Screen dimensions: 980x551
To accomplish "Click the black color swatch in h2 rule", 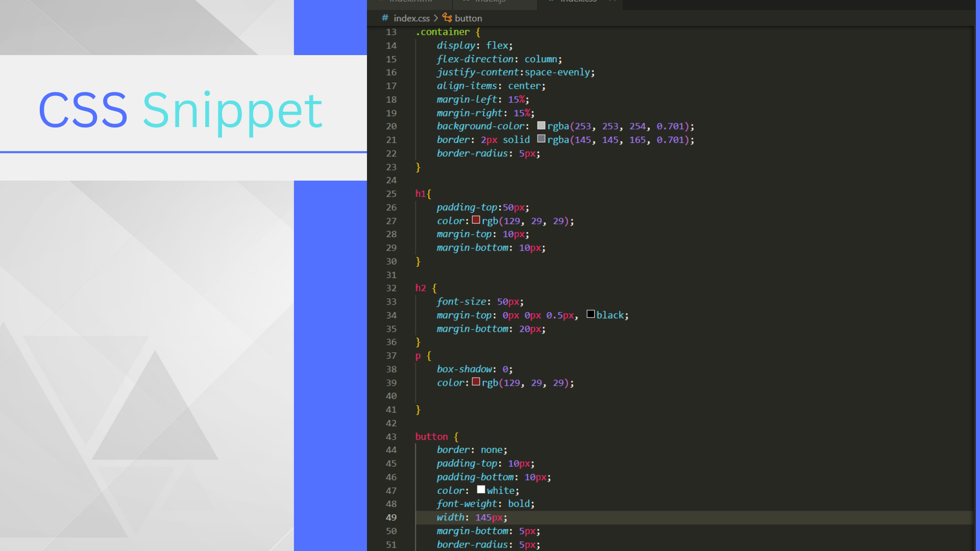I will 591,314.
